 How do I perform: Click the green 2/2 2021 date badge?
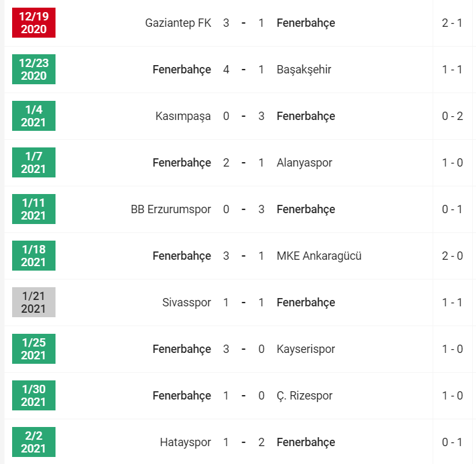click(x=34, y=442)
